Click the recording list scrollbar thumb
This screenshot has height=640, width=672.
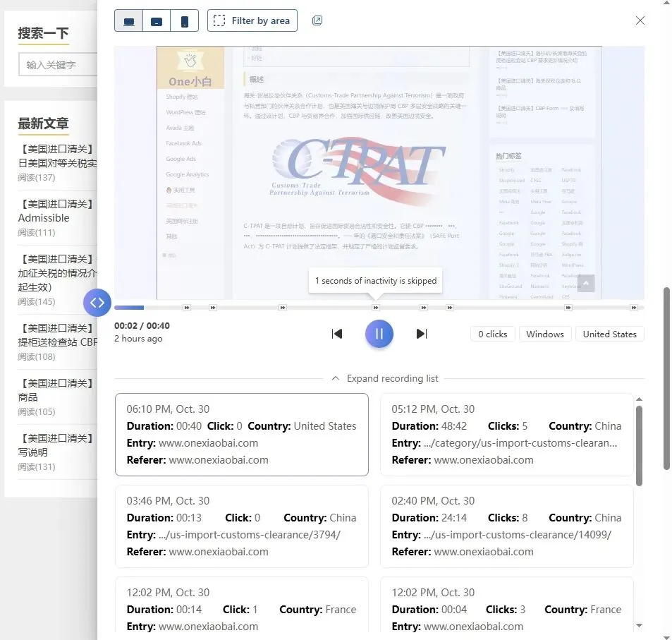pyautogui.click(x=639, y=446)
